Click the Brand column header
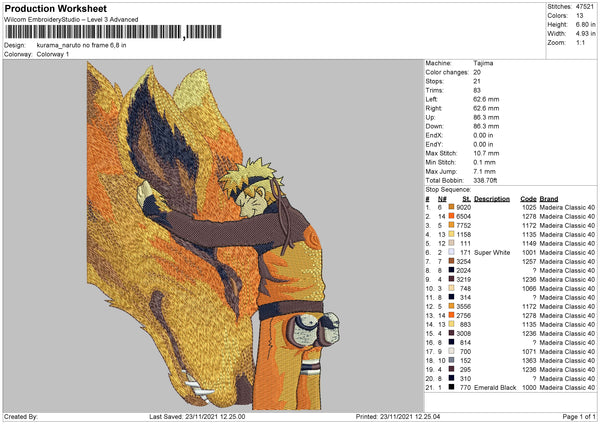The image size is (600, 424). coord(549,199)
